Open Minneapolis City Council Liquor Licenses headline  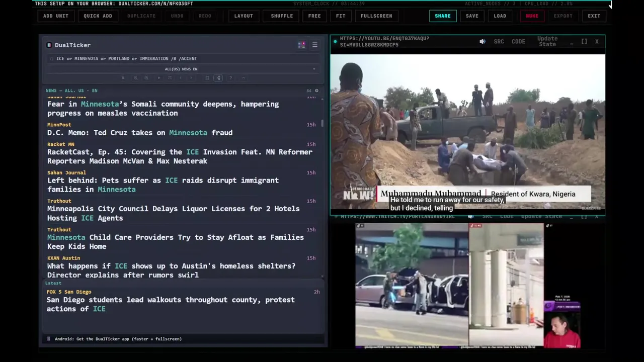tap(173, 213)
